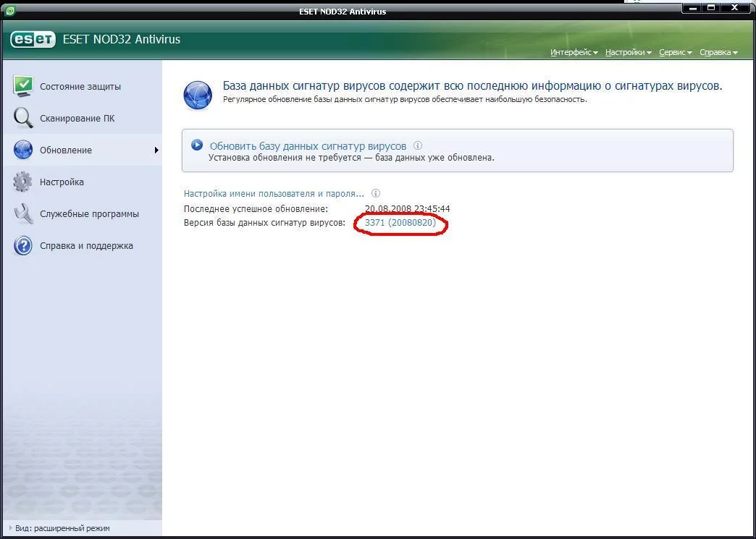The image size is (756, 539).
Task: Click info icon next to username setup link
Action: [x=376, y=194]
